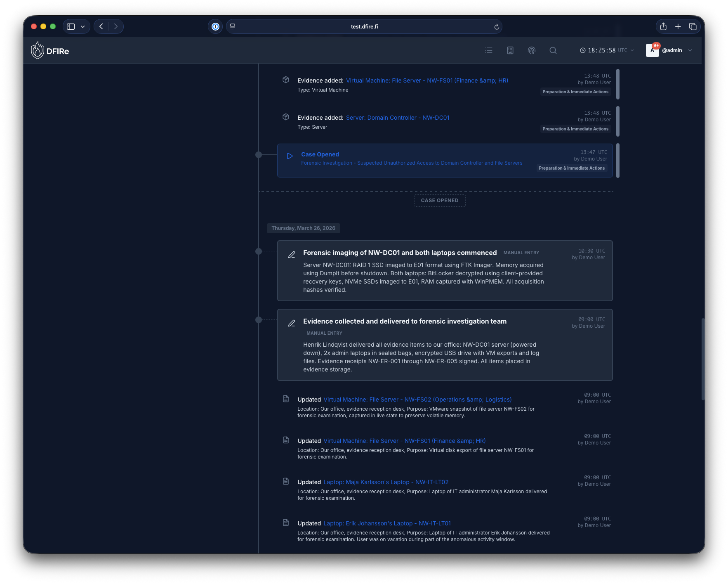Click the 10:30 UTC timestamp
The width and height of the screenshot is (728, 584).
(x=591, y=251)
